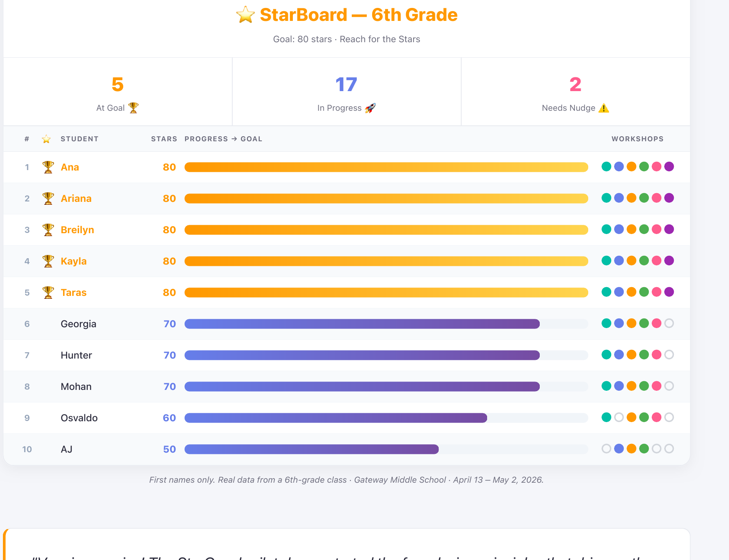The width and height of the screenshot is (729, 560).
Task: Click the STUDENT column header
Action: click(79, 139)
